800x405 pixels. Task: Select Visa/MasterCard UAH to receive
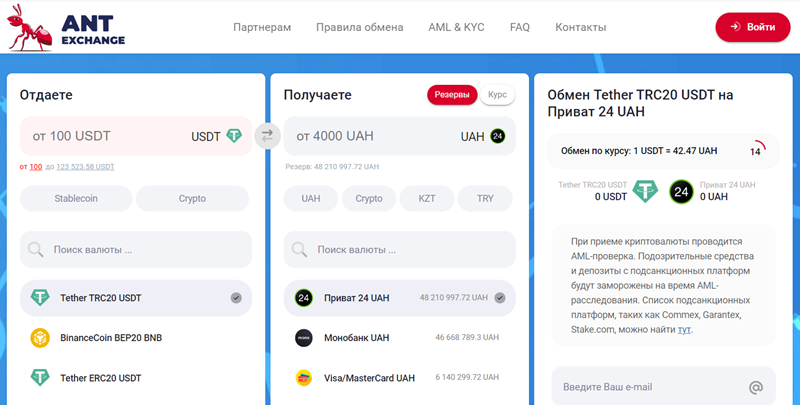pos(399,378)
